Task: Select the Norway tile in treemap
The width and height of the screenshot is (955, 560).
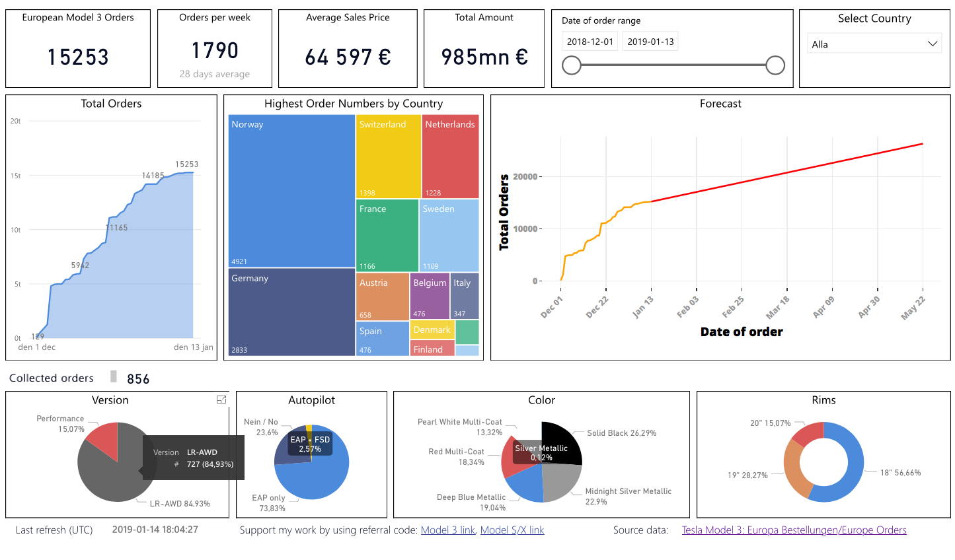Action: (x=291, y=191)
